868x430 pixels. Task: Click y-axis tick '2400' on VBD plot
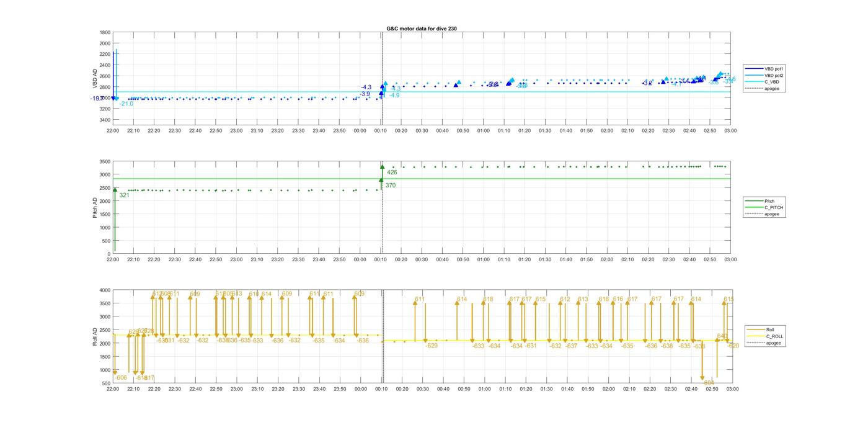[x=104, y=65]
